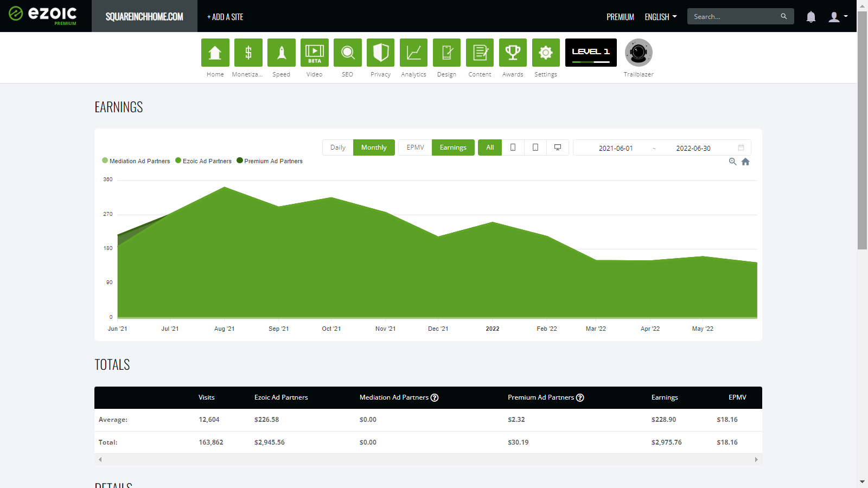
Task: Click the chart zoom magnifier icon
Action: tap(733, 162)
